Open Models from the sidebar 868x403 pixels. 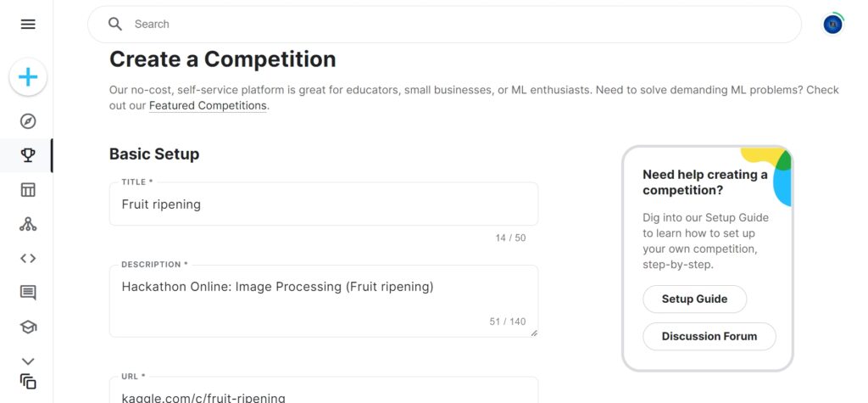[28, 224]
